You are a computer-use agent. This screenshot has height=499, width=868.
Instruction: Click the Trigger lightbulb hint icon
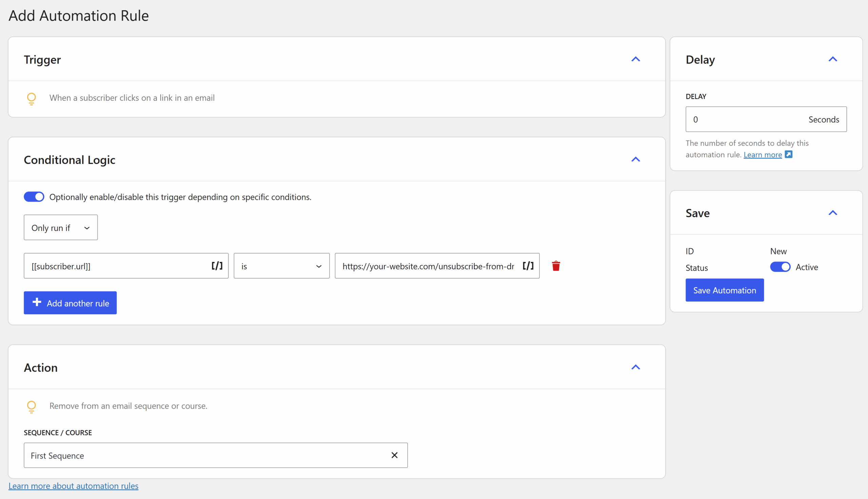31,98
